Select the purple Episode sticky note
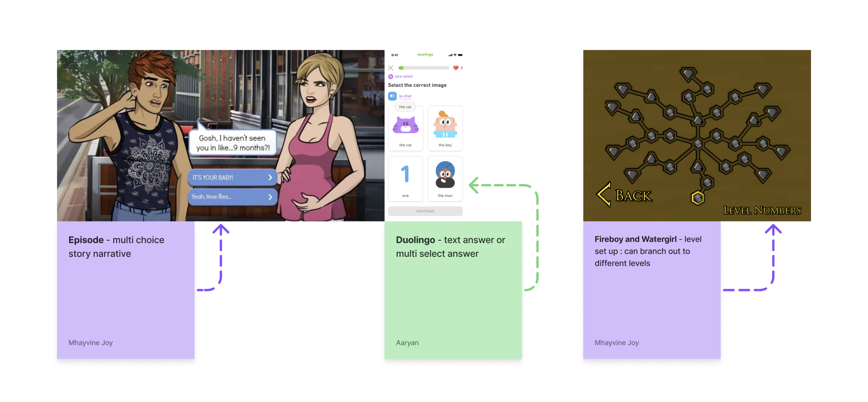 tap(126, 290)
